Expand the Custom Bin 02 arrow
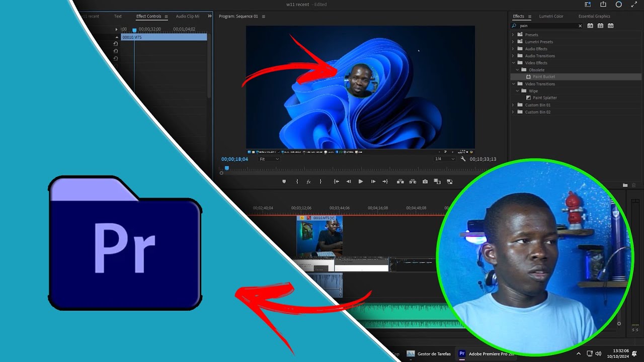The width and height of the screenshot is (644, 362). click(513, 112)
